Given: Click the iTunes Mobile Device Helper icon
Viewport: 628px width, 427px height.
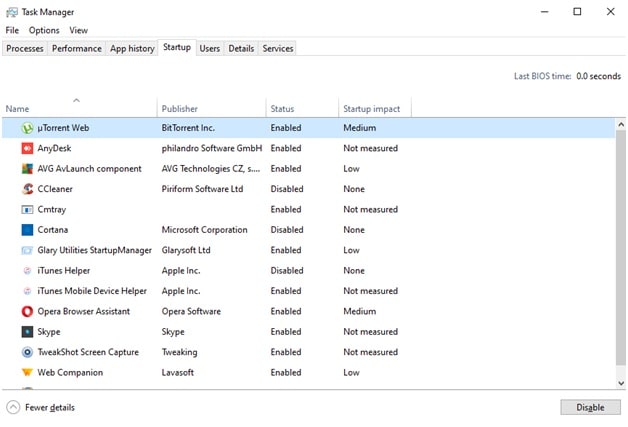Looking at the screenshot, I should 27,291.
